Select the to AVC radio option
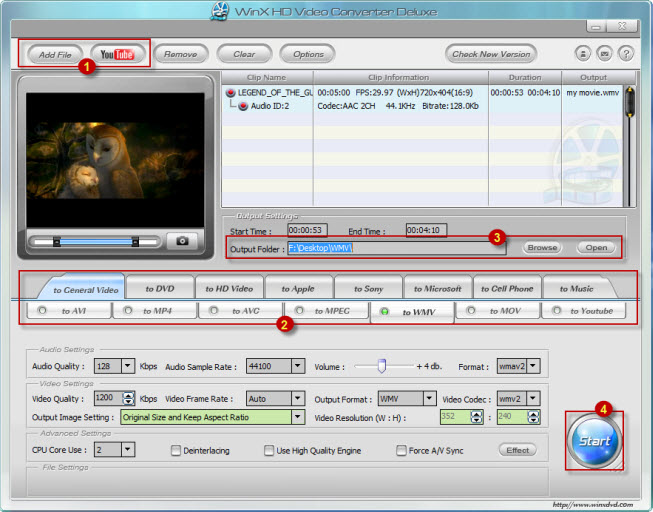Viewport: 653px width, 512px height. [214, 310]
